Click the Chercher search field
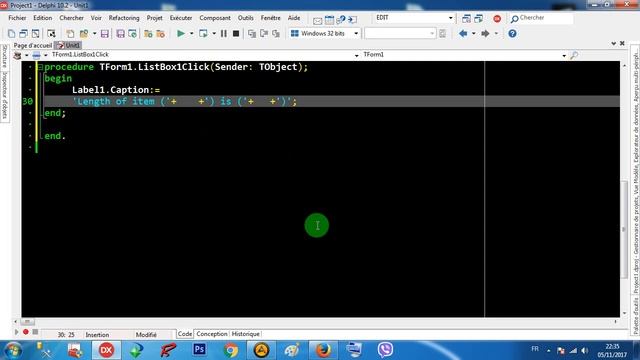640x360 pixels. 541,18
